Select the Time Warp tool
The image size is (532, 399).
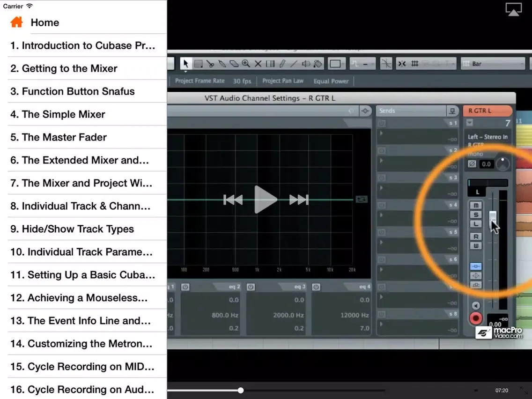click(x=270, y=63)
